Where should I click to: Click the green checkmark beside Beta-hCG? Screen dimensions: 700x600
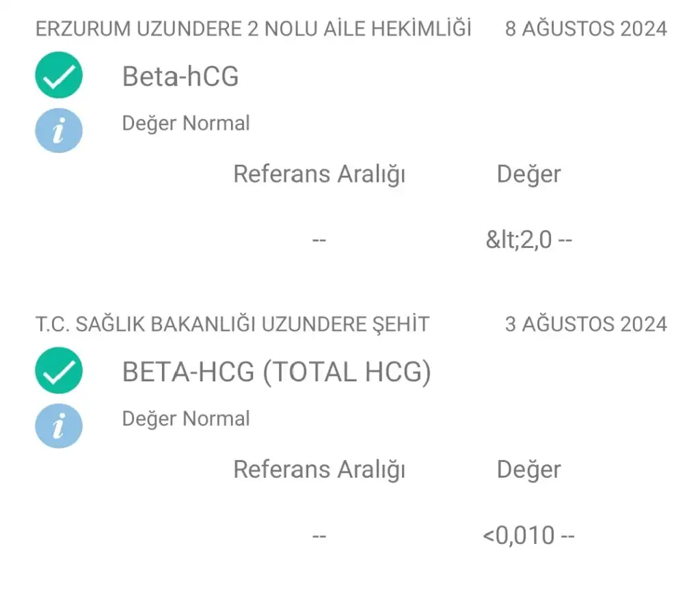(x=59, y=75)
